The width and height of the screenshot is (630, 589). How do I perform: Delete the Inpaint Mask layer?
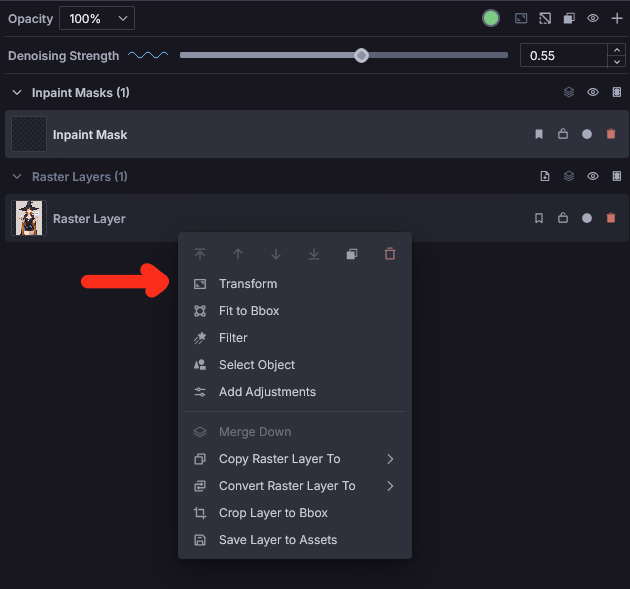point(611,134)
